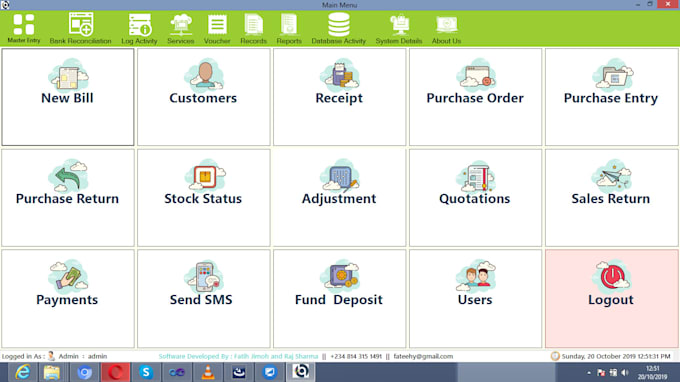Open the Stock Status tile

click(x=203, y=198)
